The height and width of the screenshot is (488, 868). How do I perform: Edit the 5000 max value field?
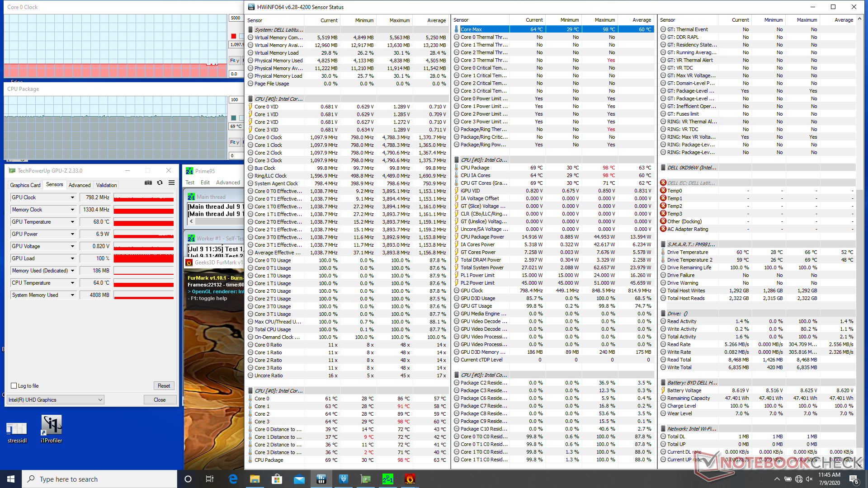[x=236, y=18]
